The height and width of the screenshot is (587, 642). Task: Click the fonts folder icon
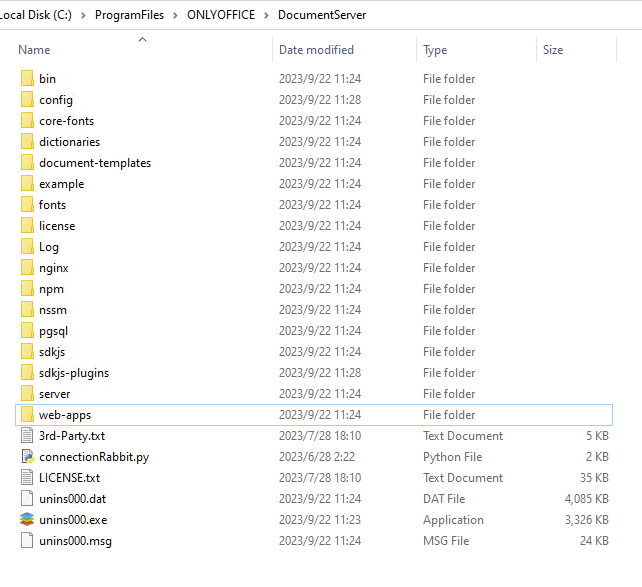tap(27, 204)
